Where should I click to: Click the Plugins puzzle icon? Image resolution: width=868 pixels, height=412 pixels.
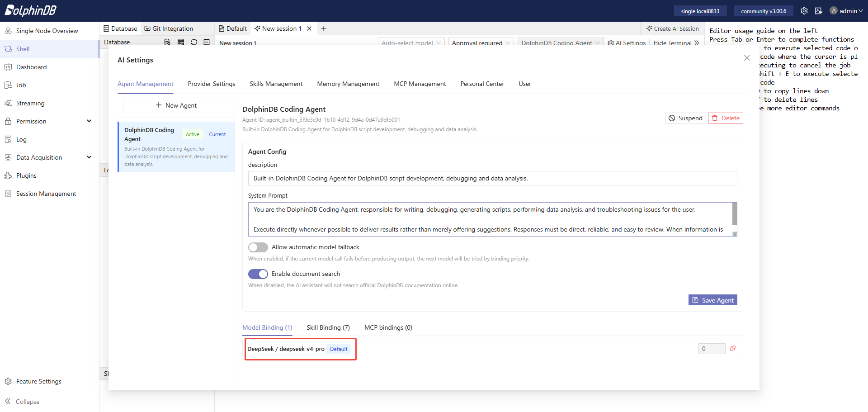click(8, 175)
